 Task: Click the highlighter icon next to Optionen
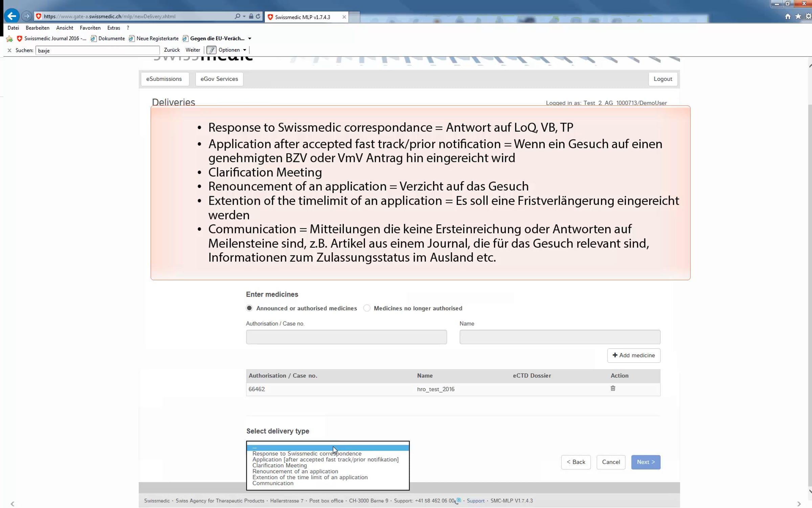coord(211,50)
